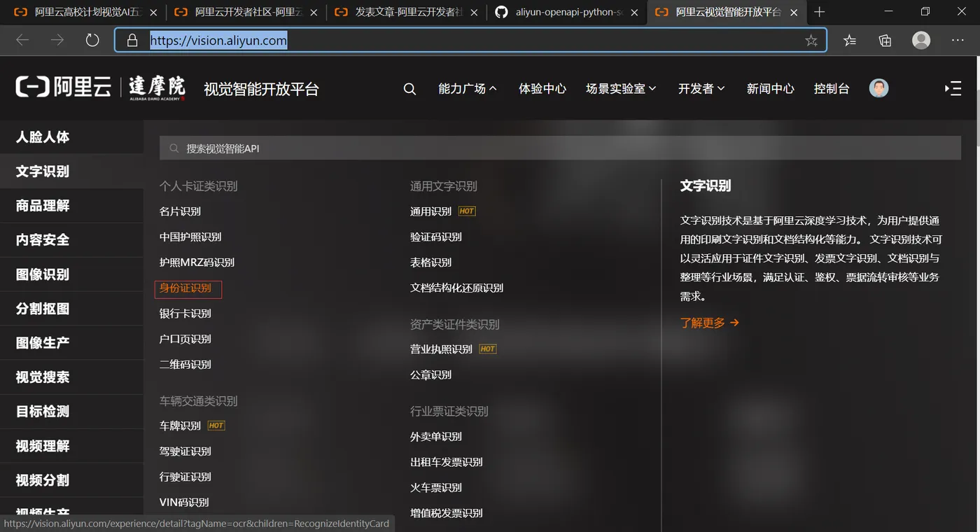Image resolution: width=980 pixels, height=532 pixels.
Task: Close the GitHub aliyun-openapi-python tab
Action: 634,13
